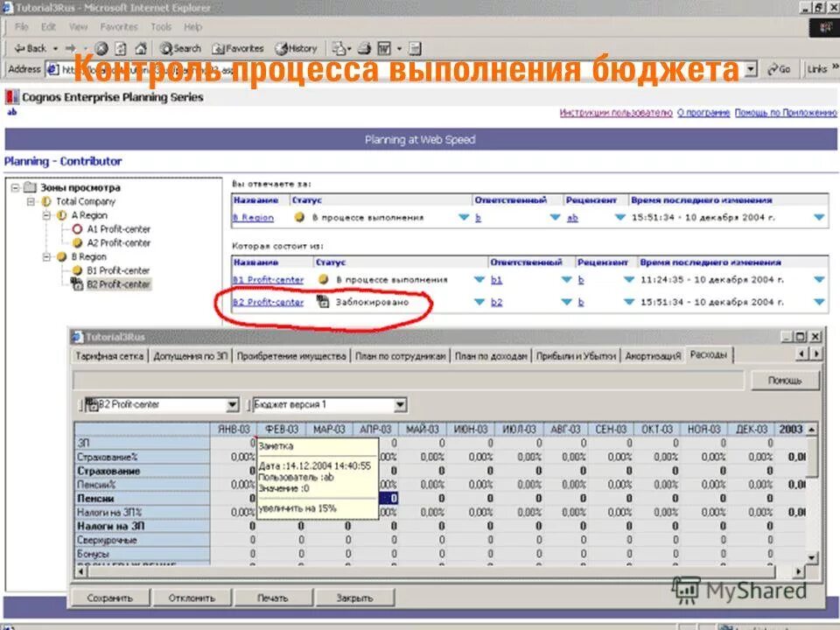Click the status indicator beside A2 Profit-center
Screen dimensions: 840x630
tap(77, 242)
